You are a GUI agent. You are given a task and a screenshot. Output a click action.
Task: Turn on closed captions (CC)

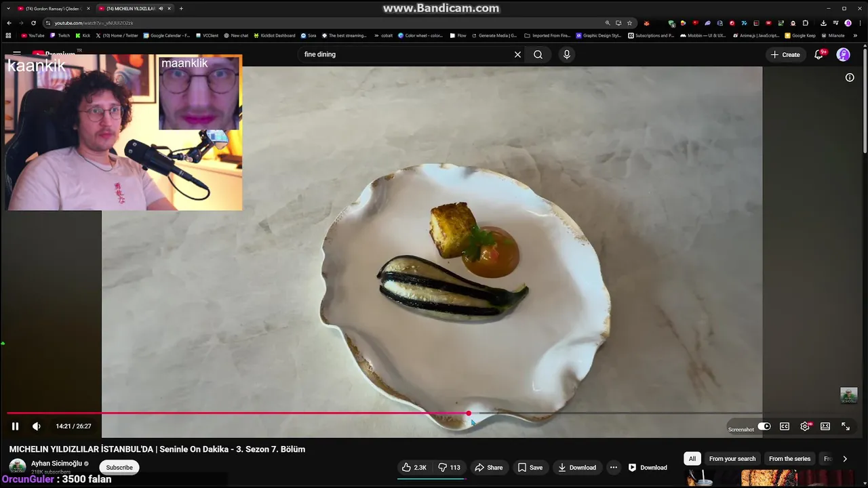coord(785,426)
